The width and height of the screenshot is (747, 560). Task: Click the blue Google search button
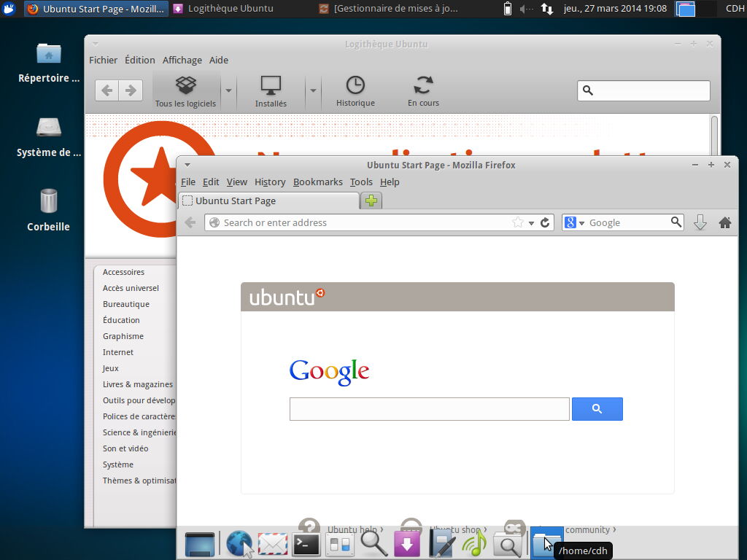597,409
